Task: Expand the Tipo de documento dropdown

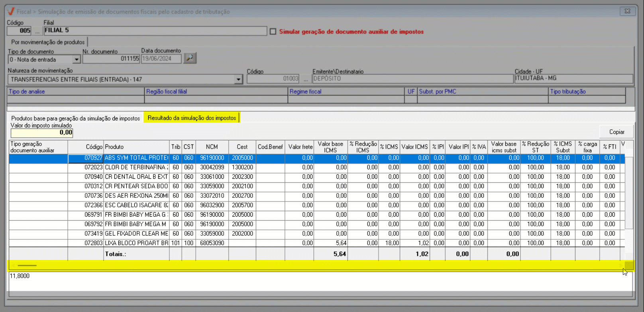Action: 77,59
